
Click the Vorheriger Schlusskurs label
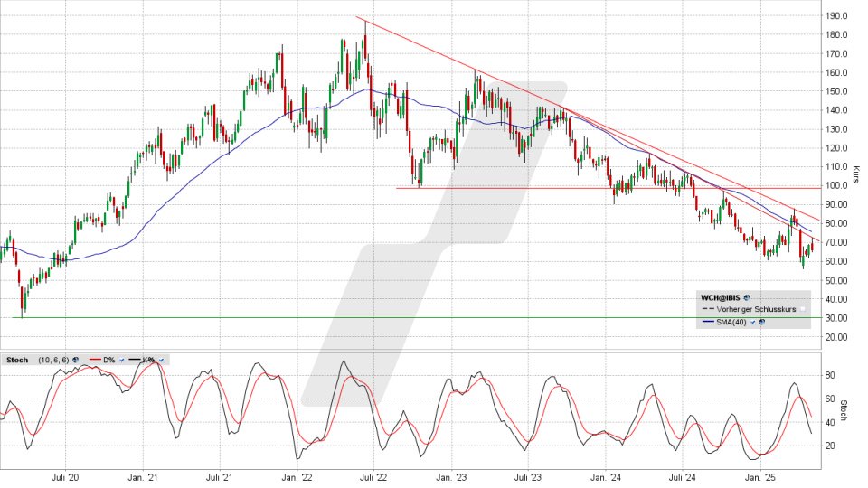[x=756, y=309]
